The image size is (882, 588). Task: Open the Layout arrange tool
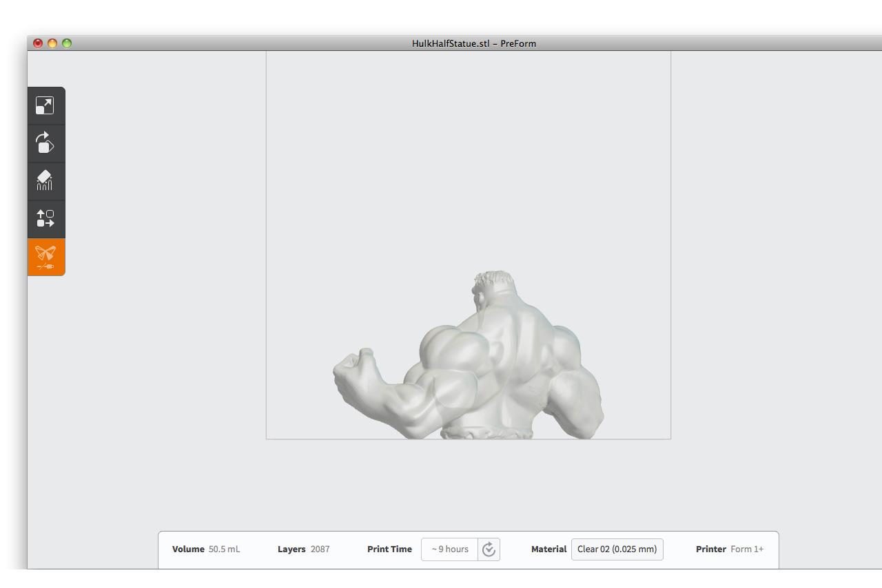coord(45,219)
